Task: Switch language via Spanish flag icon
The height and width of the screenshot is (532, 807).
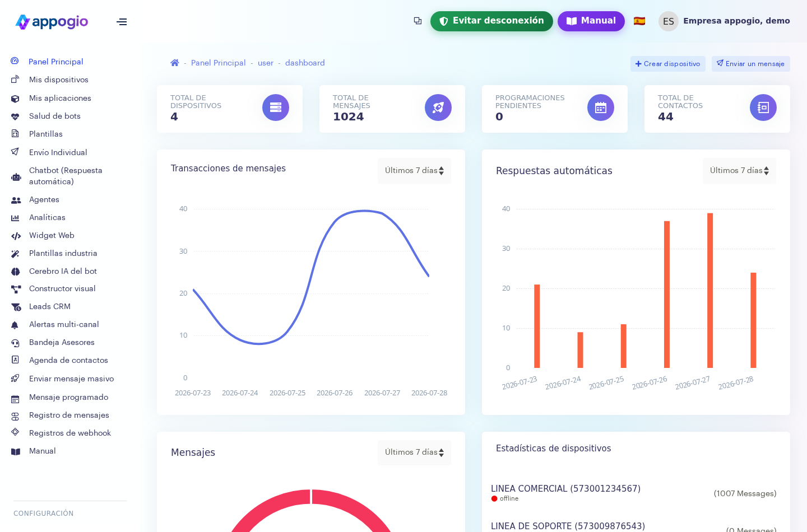Action: (639, 21)
